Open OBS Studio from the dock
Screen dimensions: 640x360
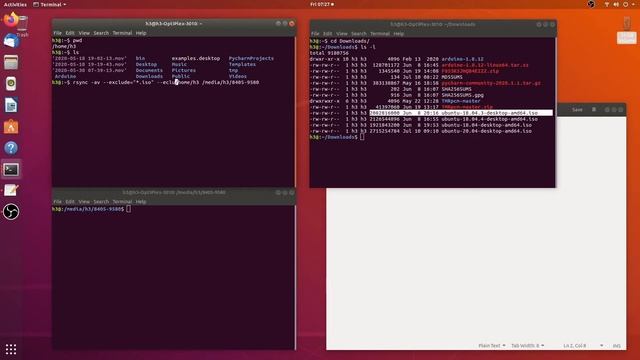(11, 212)
